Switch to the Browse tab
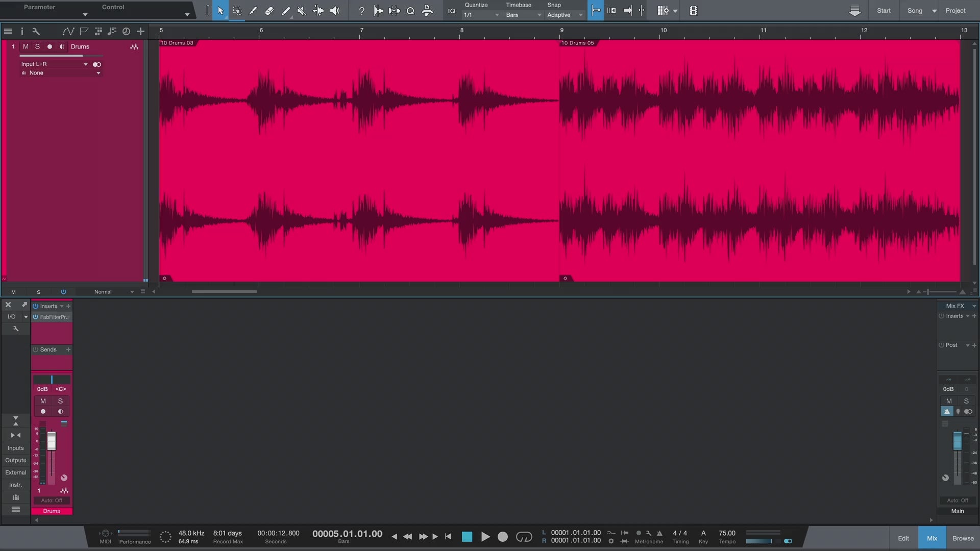 [963, 538]
